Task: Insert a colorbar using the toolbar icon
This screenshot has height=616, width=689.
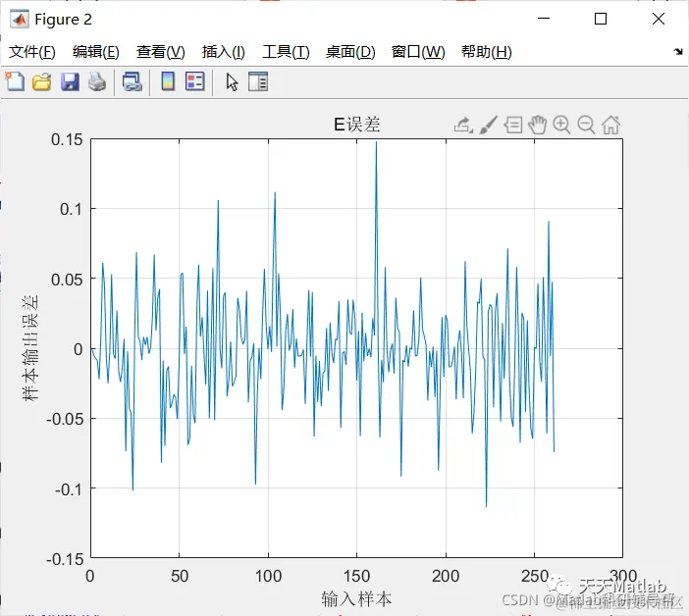Action: tap(168, 81)
